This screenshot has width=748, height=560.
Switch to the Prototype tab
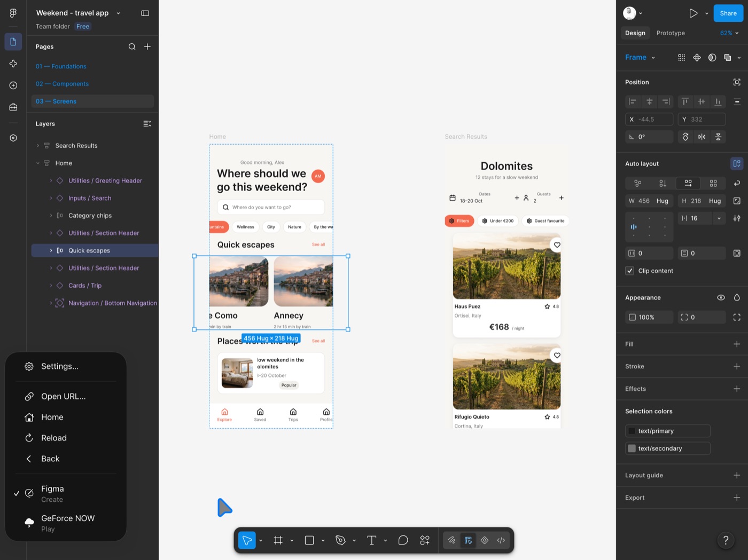click(671, 33)
